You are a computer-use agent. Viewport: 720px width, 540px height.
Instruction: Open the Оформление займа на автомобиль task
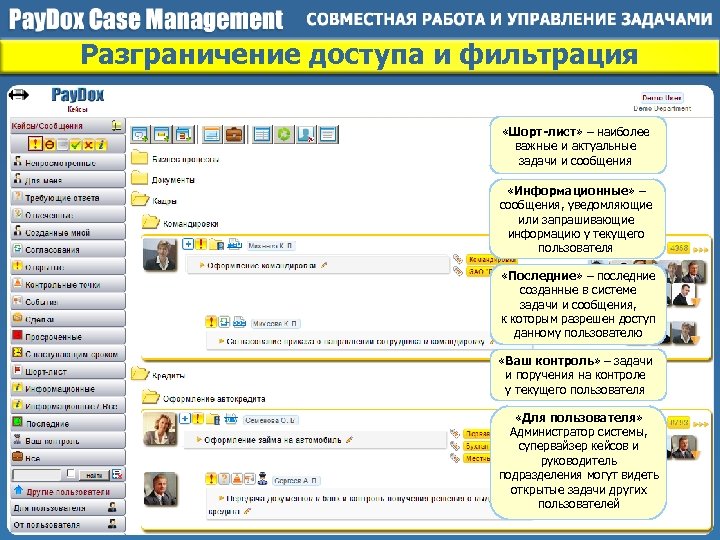click(272, 440)
